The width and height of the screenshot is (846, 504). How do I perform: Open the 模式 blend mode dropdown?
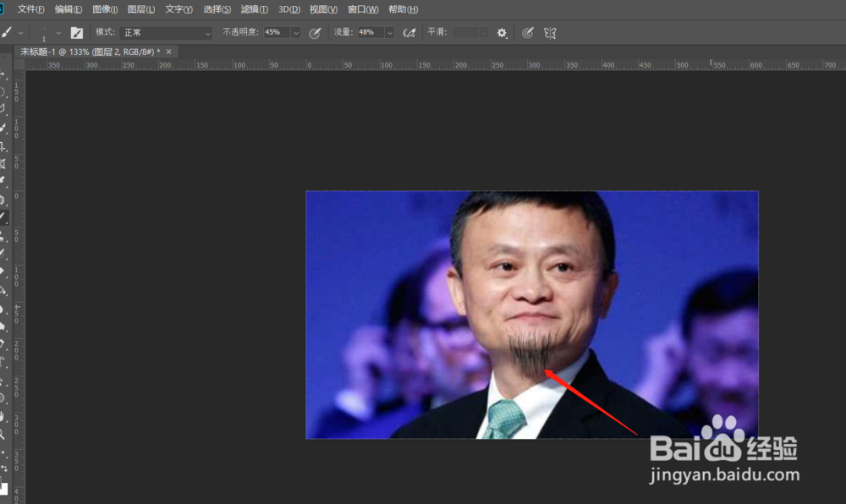click(166, 33)
